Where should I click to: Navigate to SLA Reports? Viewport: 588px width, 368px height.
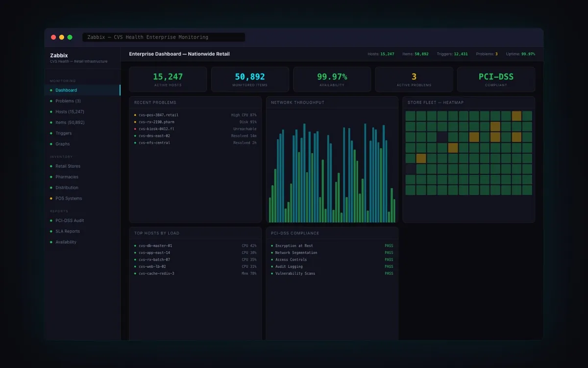click(67, 231)
